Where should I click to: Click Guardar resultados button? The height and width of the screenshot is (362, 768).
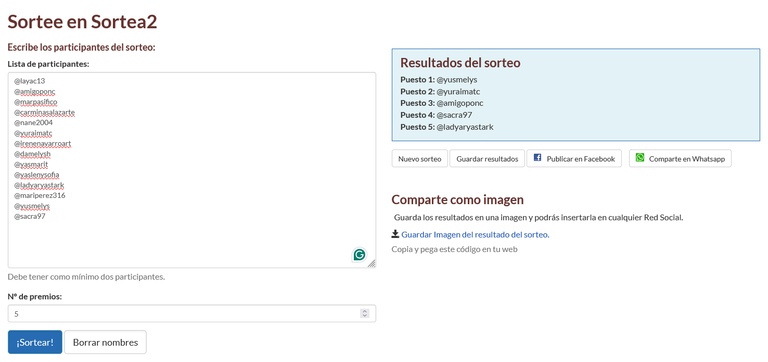click(487, 159)
